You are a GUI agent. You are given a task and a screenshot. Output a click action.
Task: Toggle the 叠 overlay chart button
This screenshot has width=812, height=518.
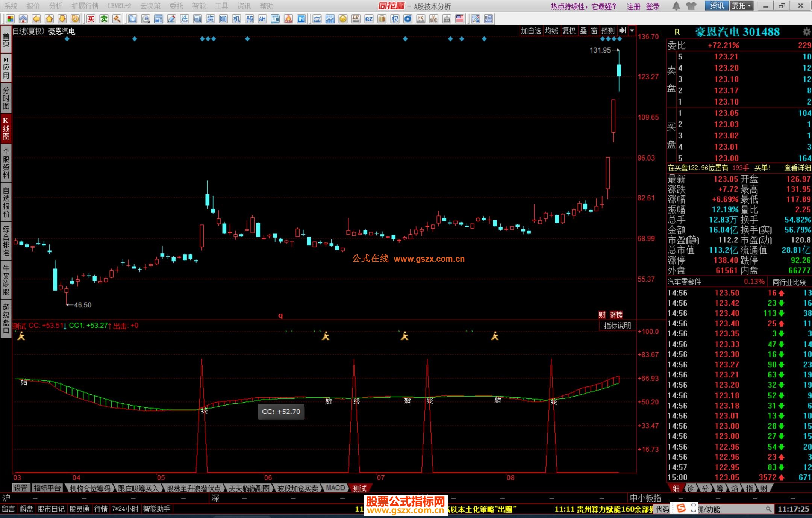(x=583, y=31)
